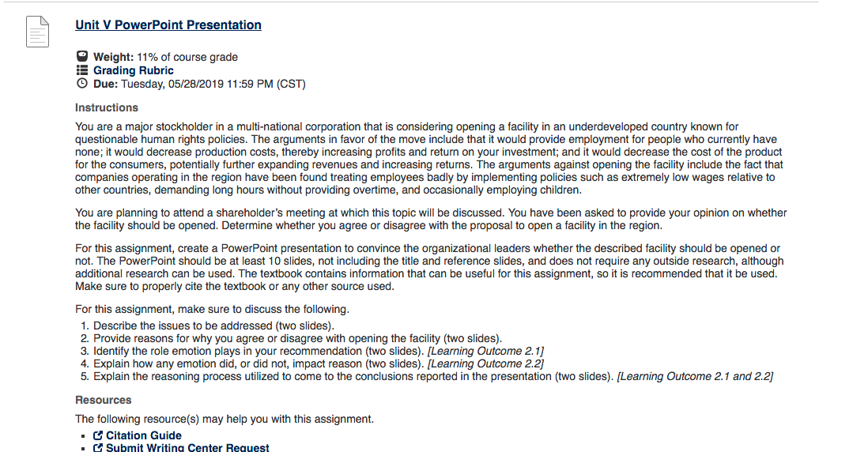Click the document icon beside Unit V title
The image size is (868, 452).
click(x=38, y=32)
